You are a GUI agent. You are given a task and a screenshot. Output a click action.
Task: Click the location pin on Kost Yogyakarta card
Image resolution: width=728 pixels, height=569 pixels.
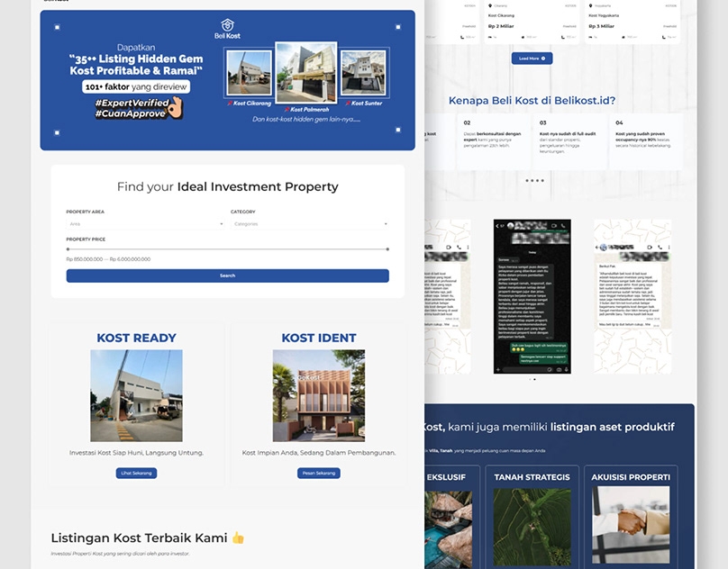tap(590, 6)
